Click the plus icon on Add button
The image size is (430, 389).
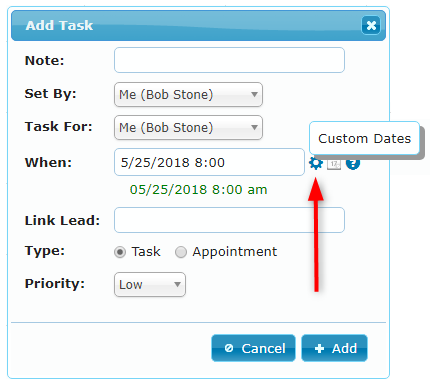click(319, 348)
